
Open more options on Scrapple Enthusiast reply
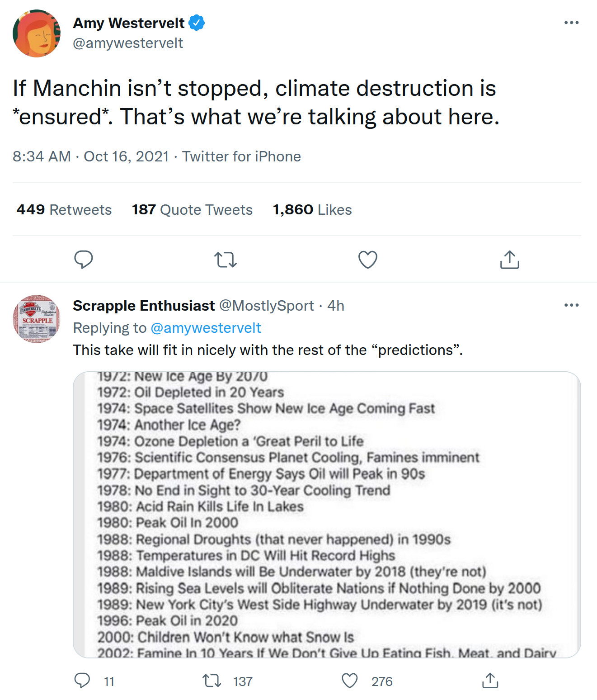click(571, 305)
